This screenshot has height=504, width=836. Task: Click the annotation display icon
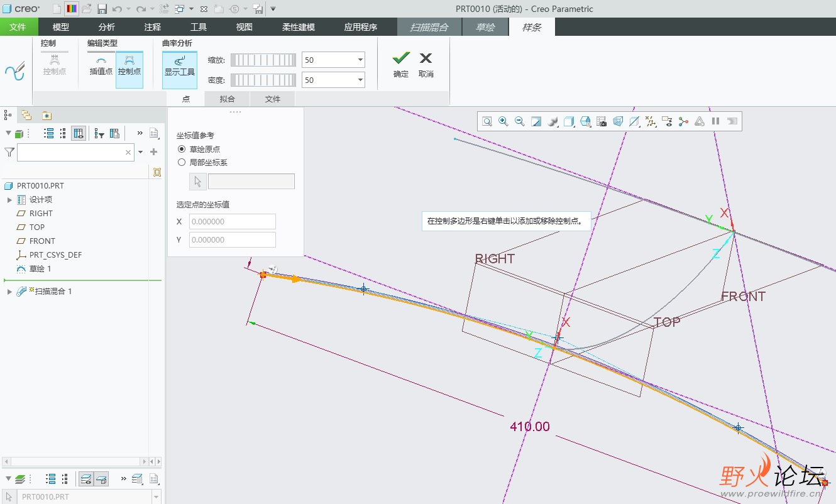(668, 121)
